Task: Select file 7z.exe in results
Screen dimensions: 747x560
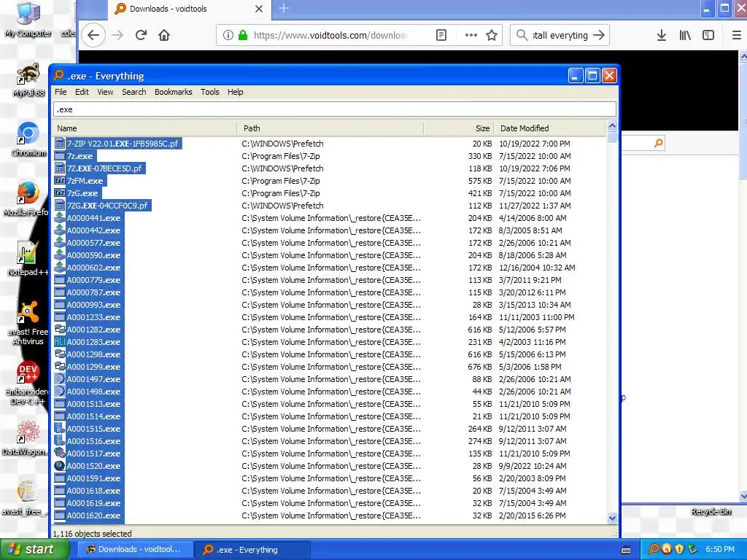Action: (80, 156)
